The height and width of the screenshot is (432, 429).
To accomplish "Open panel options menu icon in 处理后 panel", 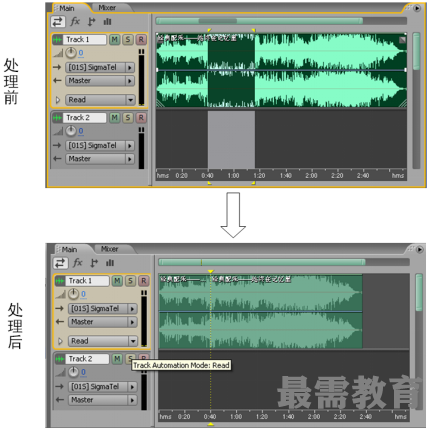I will [x=419, y=249].
